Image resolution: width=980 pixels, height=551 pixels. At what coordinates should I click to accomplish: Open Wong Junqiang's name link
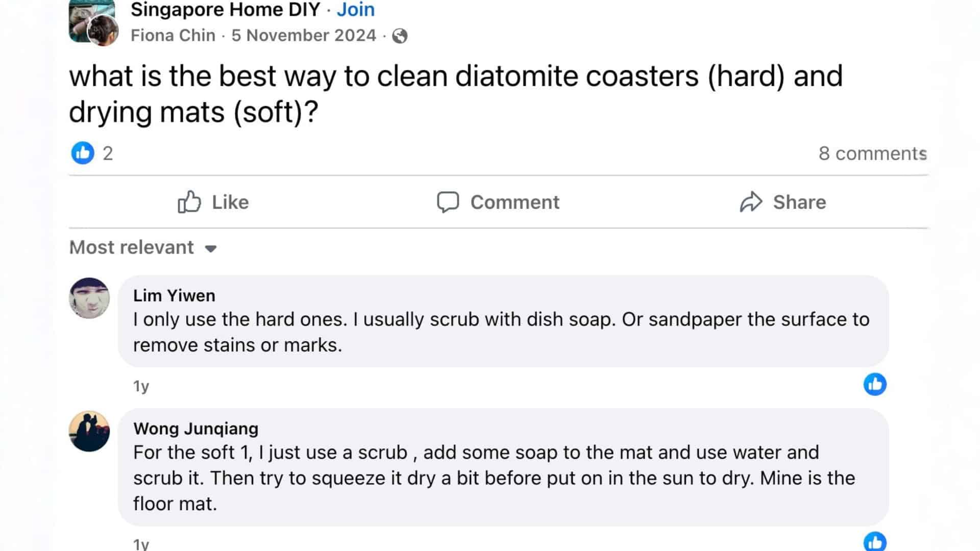(195, 429)
